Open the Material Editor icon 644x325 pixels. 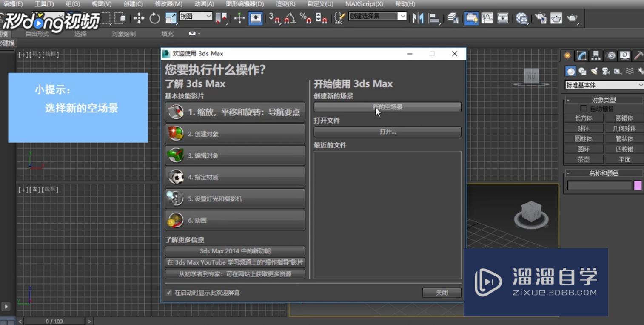click(x=521, y=18)
